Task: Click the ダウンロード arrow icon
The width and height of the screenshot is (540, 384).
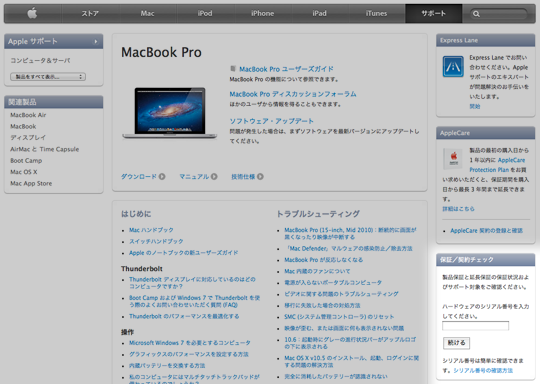Action: (162, 177)
